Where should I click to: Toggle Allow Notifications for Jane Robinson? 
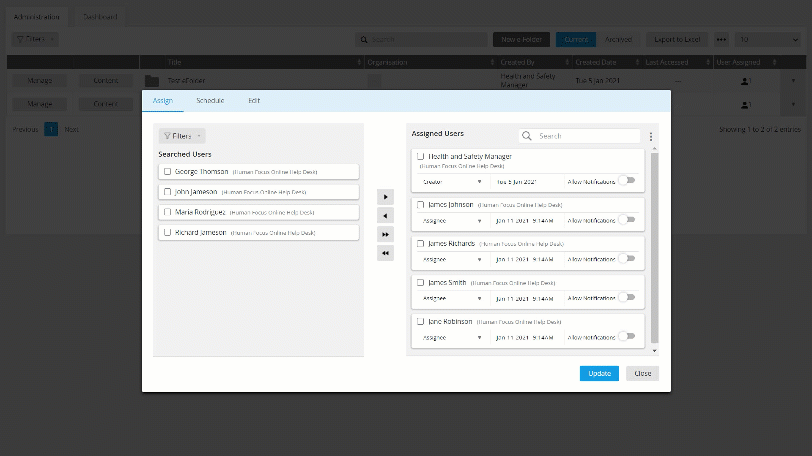627,338
